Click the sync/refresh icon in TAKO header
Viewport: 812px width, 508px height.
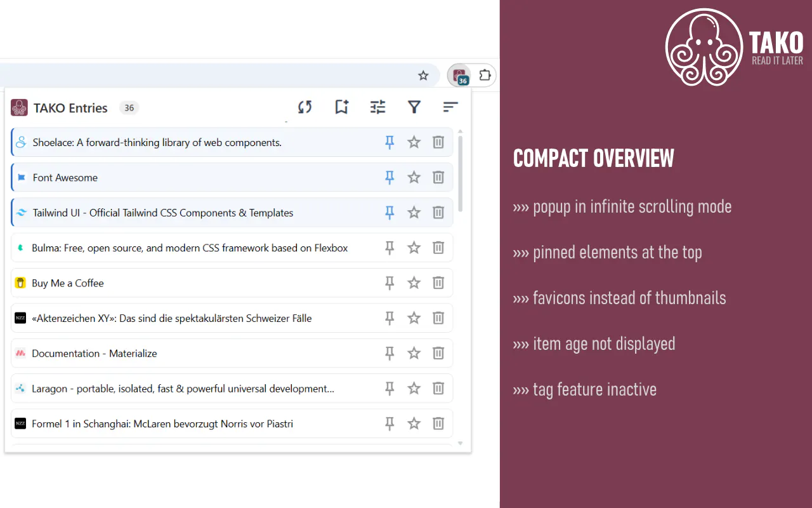(x=305, y=107)
